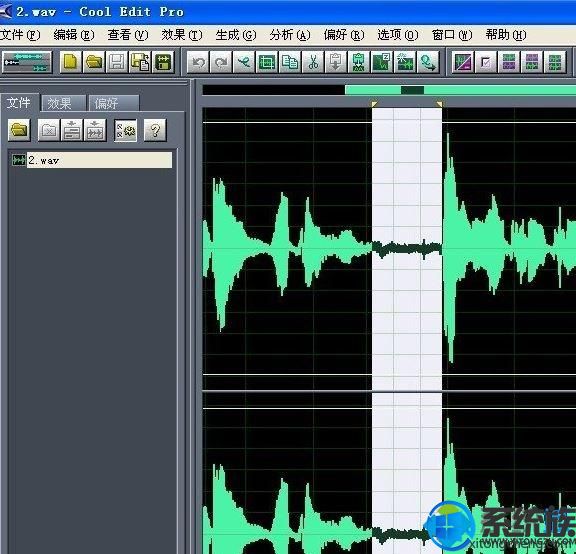Click the Cool Edit Pro title bar icon

6,12
